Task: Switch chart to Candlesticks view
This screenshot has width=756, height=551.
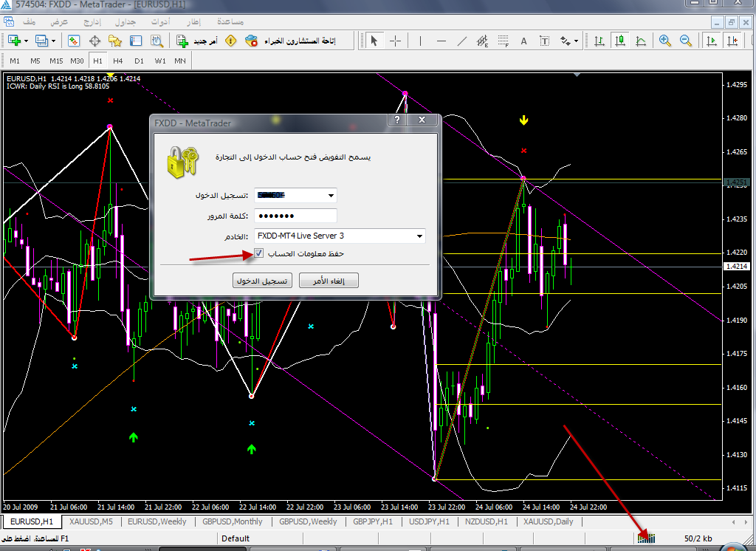Action: pyautogui.click(x=620, y=41)
